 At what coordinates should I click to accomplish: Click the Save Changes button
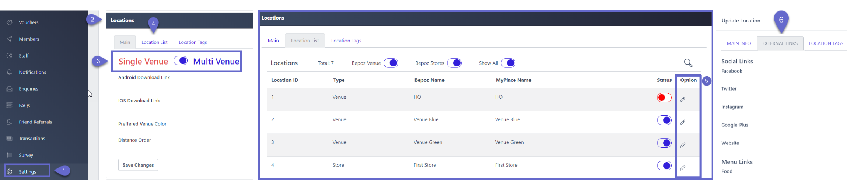(138, 165)
